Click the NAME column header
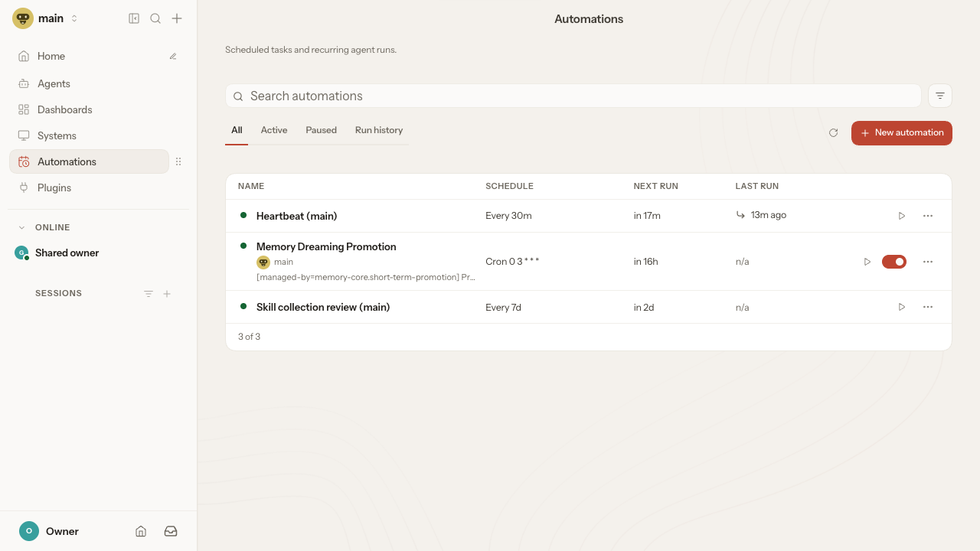This screenshot has width=980, height=551. click(x=251, y=186)
